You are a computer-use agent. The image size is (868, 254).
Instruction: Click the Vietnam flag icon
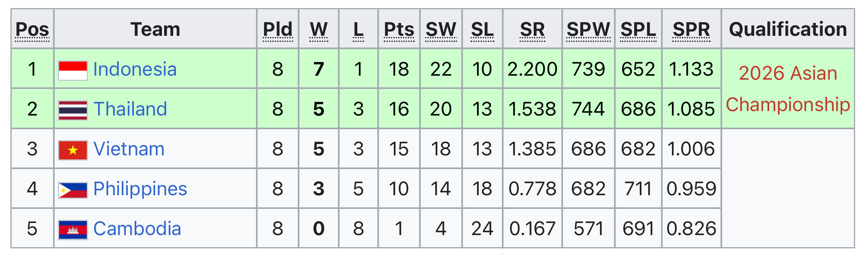pyautogui.click(x=73, y=150)
